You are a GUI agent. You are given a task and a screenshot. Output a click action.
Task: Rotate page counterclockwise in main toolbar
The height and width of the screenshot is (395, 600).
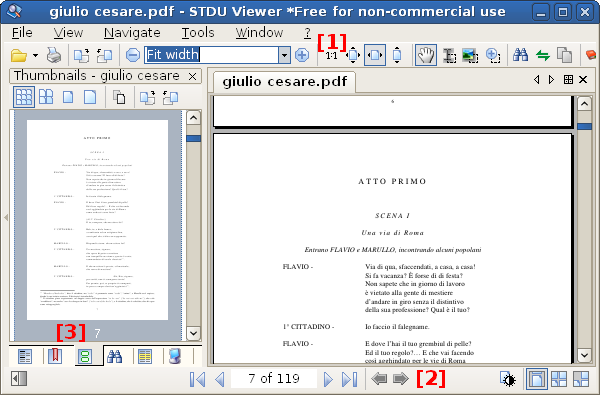pyautogui.click(x=104, y=55)
